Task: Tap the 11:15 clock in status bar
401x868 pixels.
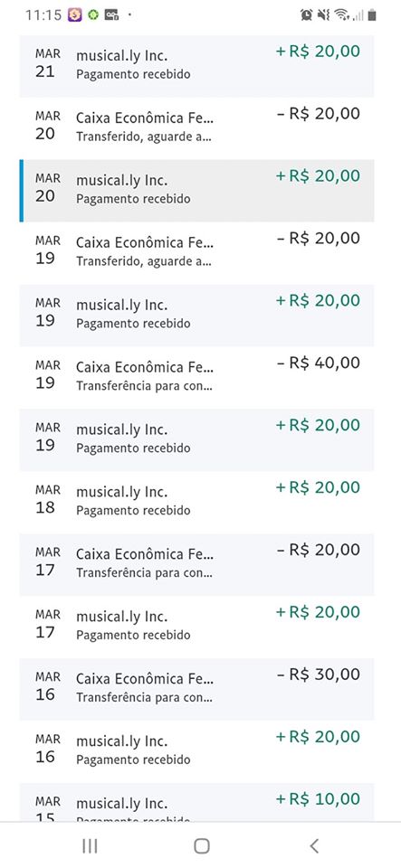Action: (x=43, y=15)
